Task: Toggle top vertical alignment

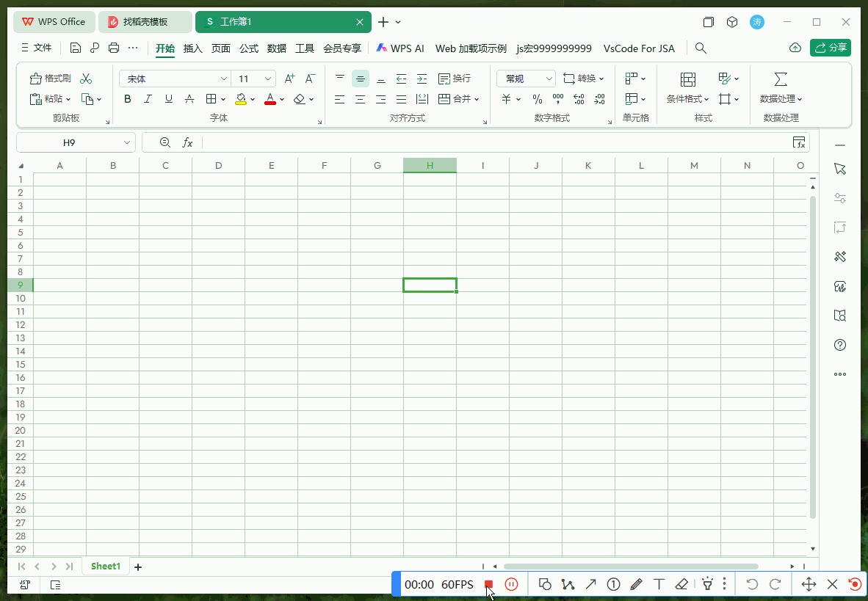Action: point(340,79)
